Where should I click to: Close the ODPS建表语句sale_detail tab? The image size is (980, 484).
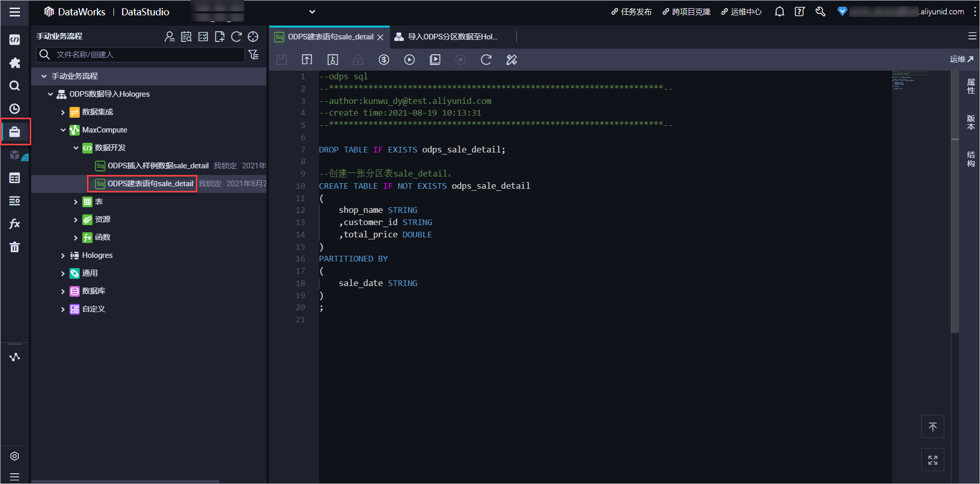click(x=380, y=37)
